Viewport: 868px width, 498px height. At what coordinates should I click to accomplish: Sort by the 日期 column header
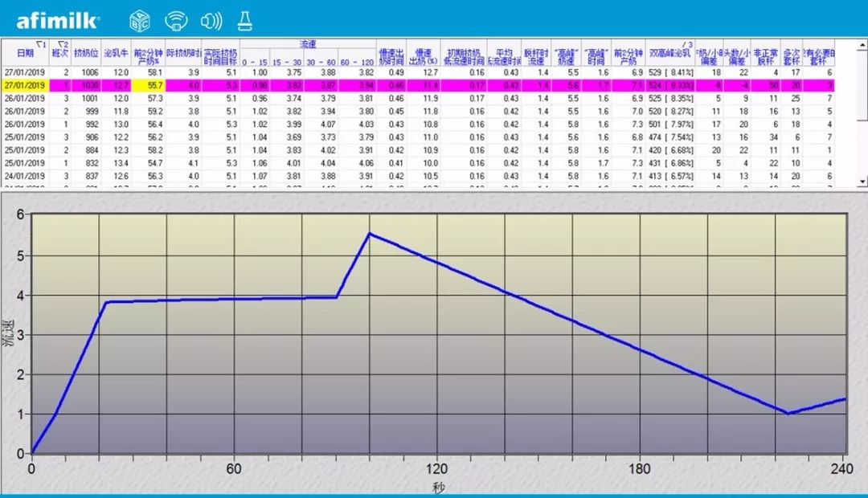click(x=25, y=53)
